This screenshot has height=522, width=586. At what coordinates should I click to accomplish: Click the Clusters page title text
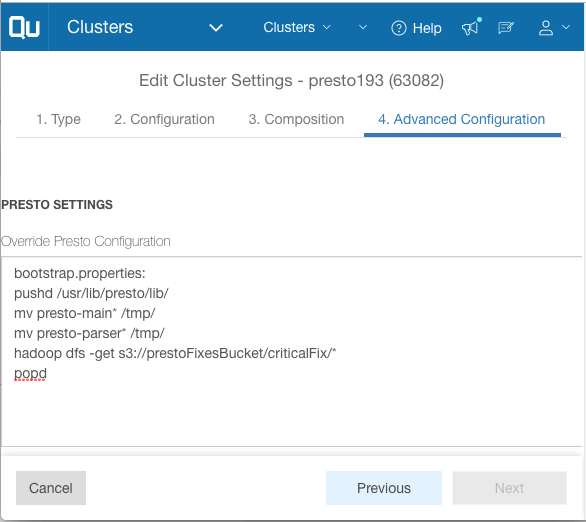pyautogui.click(x=100, y=27)
